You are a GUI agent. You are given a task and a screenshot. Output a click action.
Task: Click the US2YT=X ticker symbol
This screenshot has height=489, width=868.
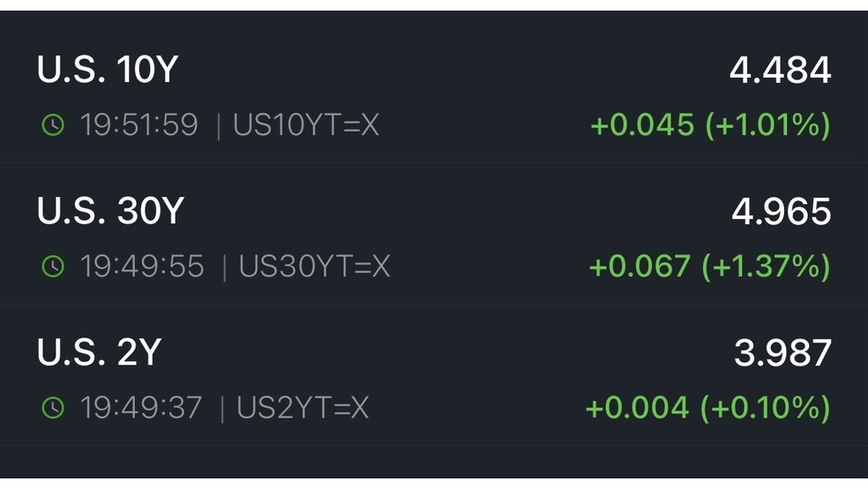coord(303,408)
